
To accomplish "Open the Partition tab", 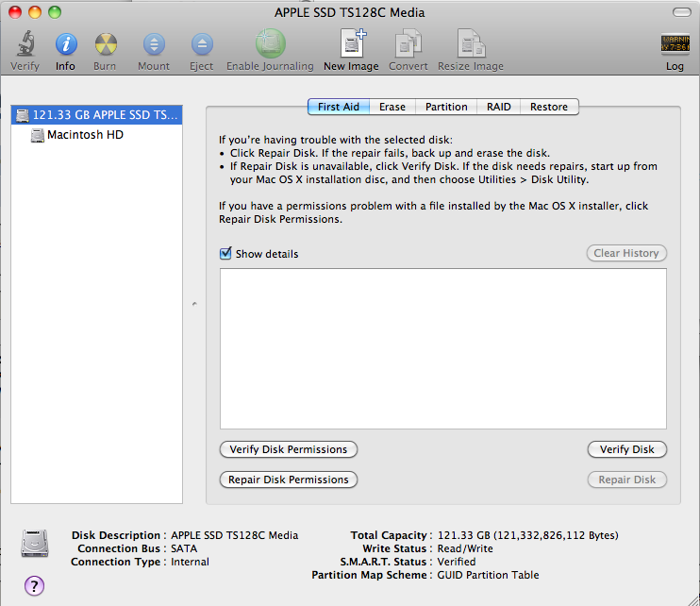I will [x=446, y=107].
